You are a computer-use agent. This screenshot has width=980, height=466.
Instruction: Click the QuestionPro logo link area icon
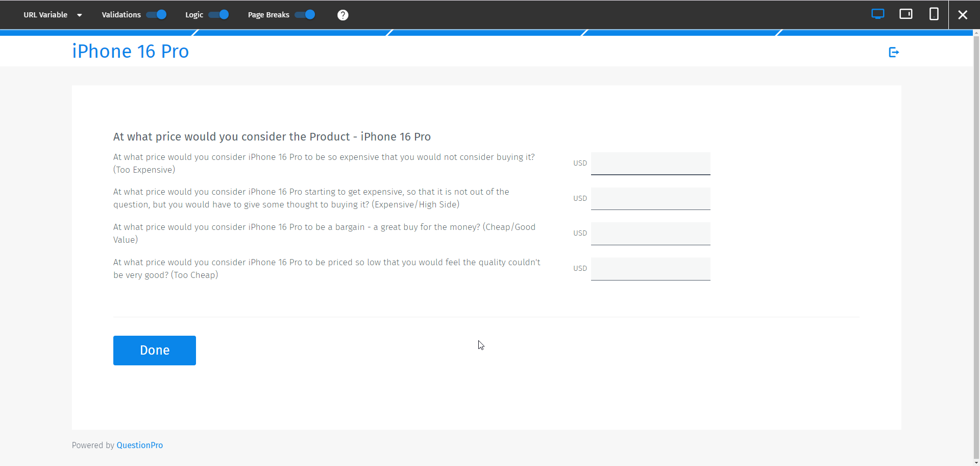(139, 445)
